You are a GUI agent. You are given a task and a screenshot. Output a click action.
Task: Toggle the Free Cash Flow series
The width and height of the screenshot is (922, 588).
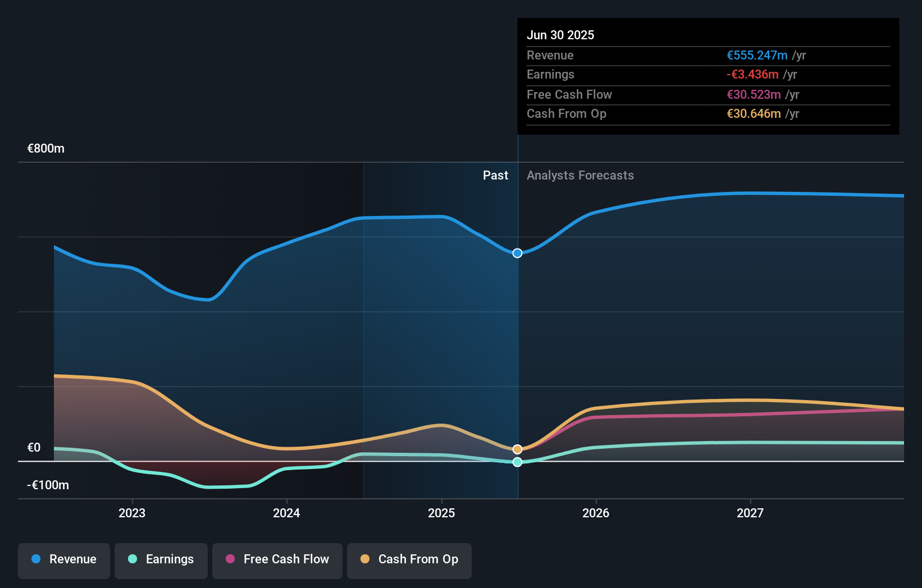pos(277,559)
